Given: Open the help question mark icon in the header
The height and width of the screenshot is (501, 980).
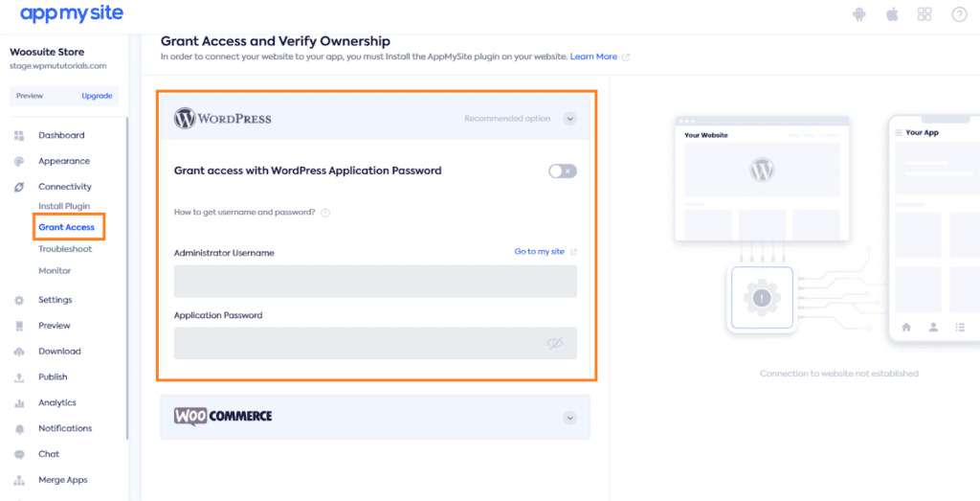Looking at the screenshot, I should [x=959, y=14].
